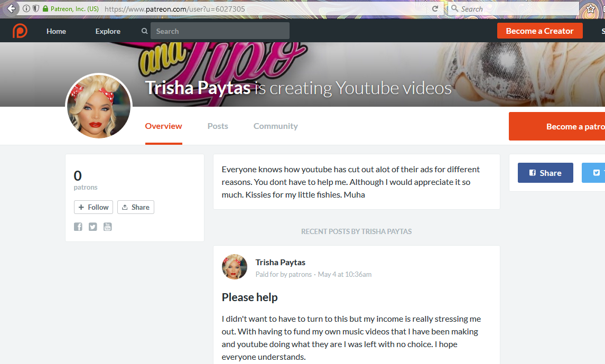Click the blue Facebook Share button
605x364 pixels.
(545, 173)
